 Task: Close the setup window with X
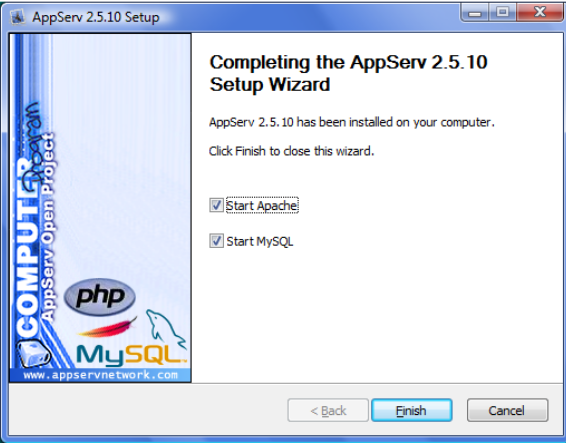(539, 13)
